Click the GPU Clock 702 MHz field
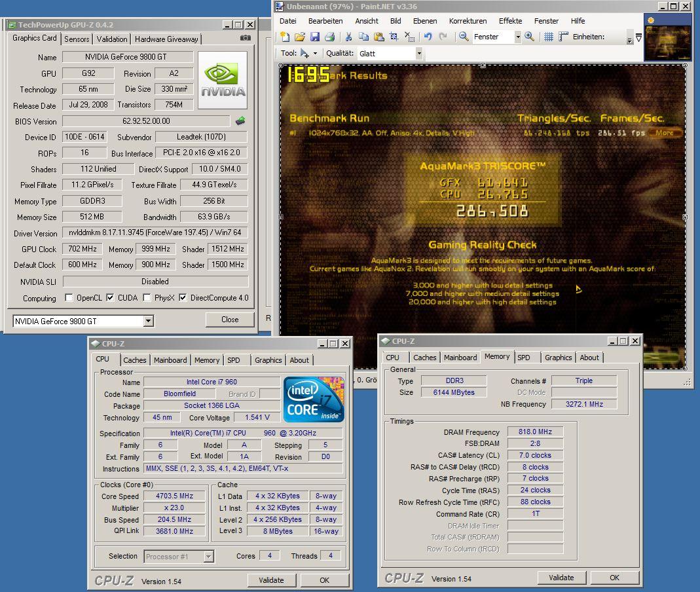Viewport: 700px width, 592px height. point(82,249)
